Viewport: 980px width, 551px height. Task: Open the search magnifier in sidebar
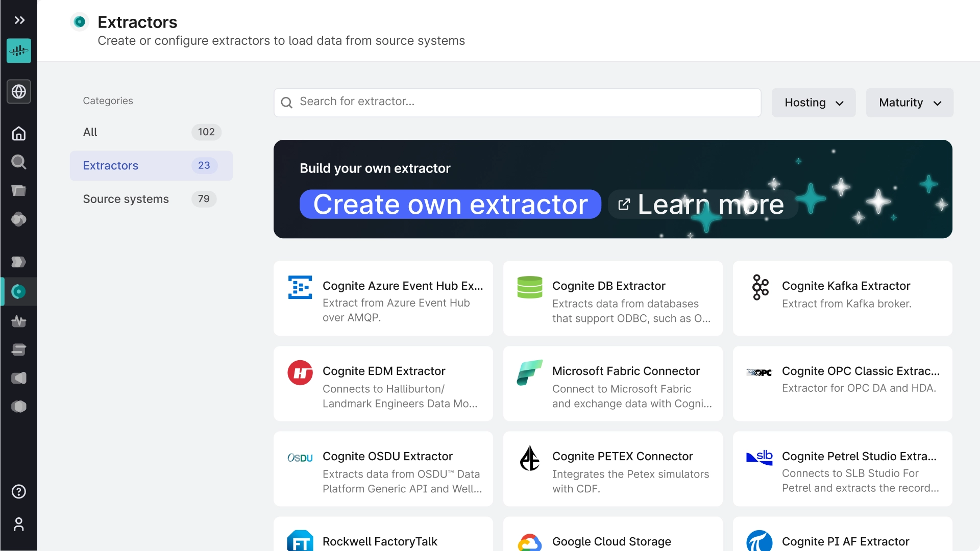19,162
